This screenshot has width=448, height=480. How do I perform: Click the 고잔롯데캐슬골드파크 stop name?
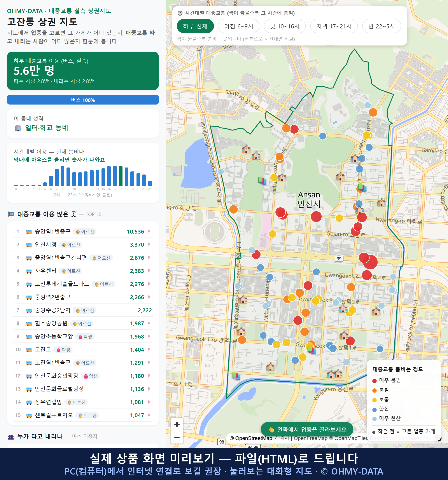click(x=62, y=284)
